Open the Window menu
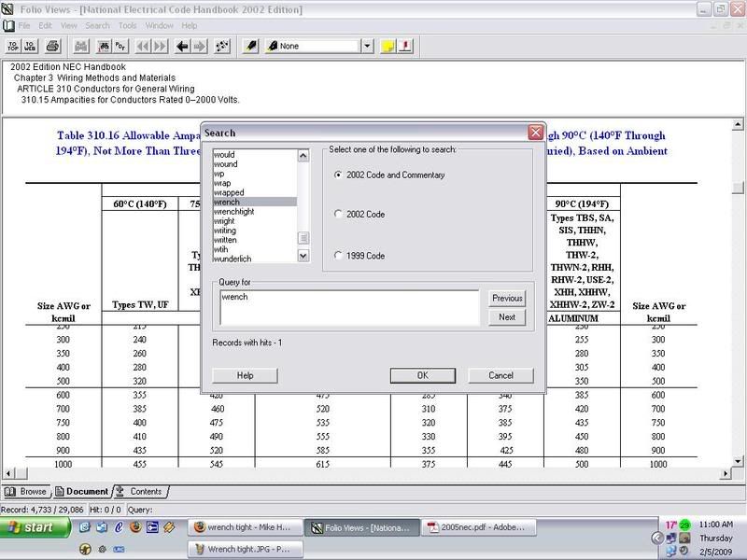This screenshot has width=747, height=560. [x=159, y=26]
